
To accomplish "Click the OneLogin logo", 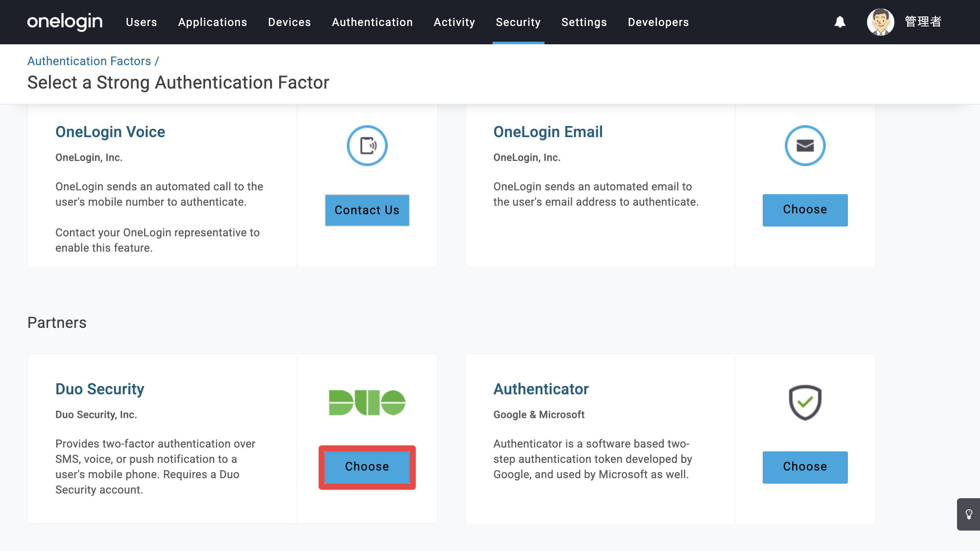I will (x=65, y=22).
